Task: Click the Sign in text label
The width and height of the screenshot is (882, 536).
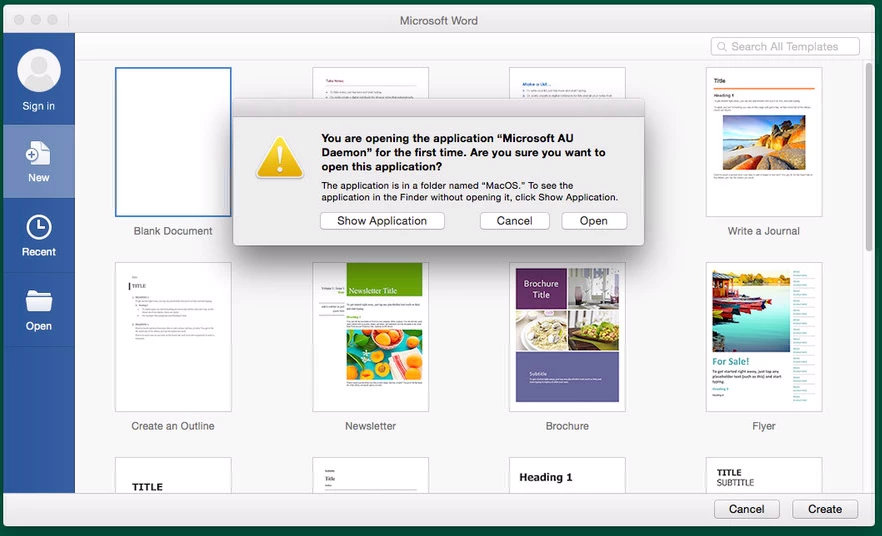Action: [38, 106]
